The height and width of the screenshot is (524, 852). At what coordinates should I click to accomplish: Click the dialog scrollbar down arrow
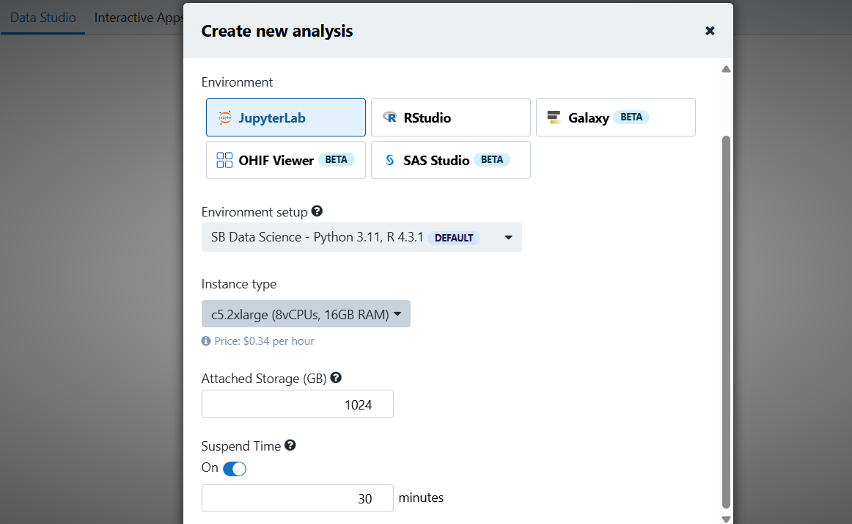726,519
